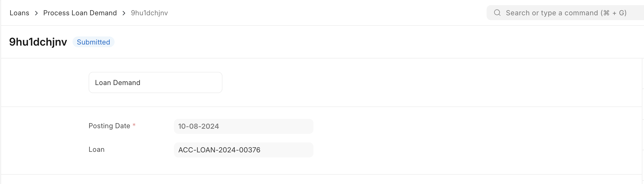Click the Posting Date field label

coord(109,126)
